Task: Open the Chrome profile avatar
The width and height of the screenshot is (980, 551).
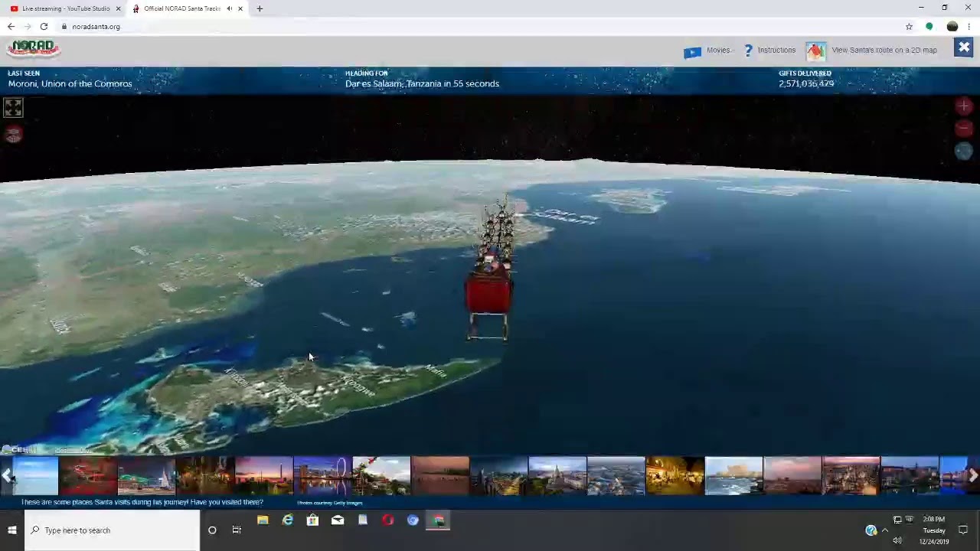Action: click(952, 27)
